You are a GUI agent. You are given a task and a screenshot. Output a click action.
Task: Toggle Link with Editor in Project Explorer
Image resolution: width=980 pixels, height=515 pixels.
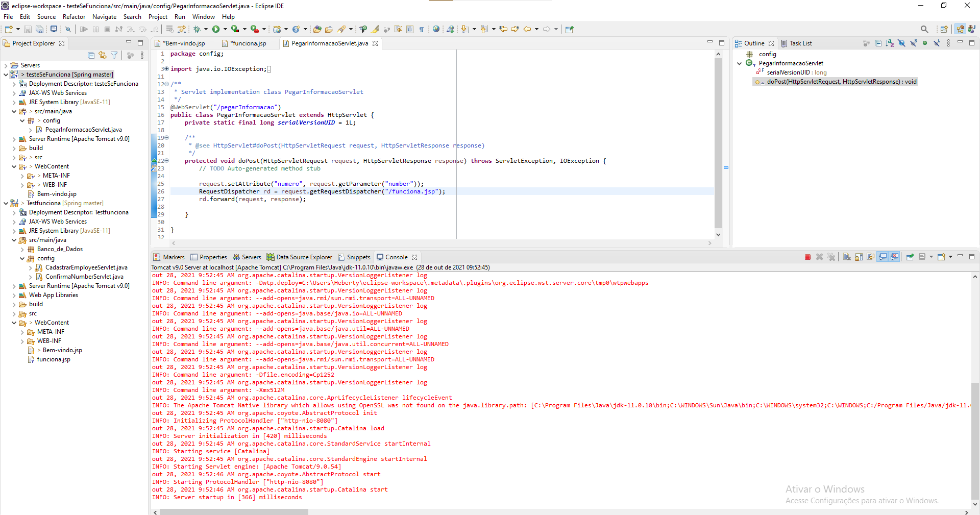[x=103, y=55]
